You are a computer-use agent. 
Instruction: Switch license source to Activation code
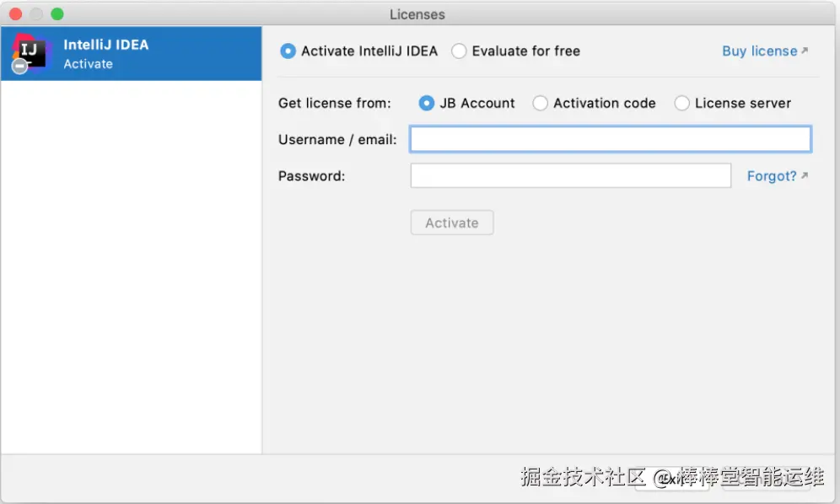pyautogui.click(x=540, y=103)
